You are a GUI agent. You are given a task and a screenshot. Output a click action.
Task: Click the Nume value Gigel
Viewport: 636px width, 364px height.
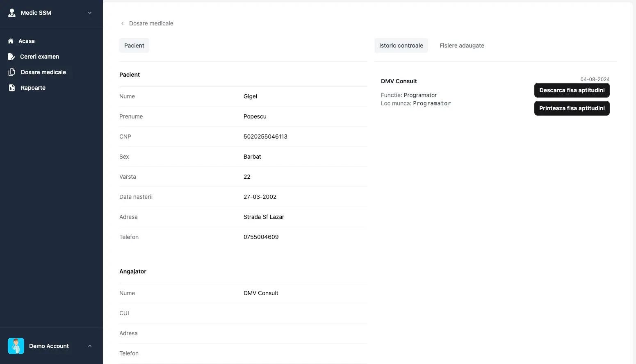coord(250,96)
